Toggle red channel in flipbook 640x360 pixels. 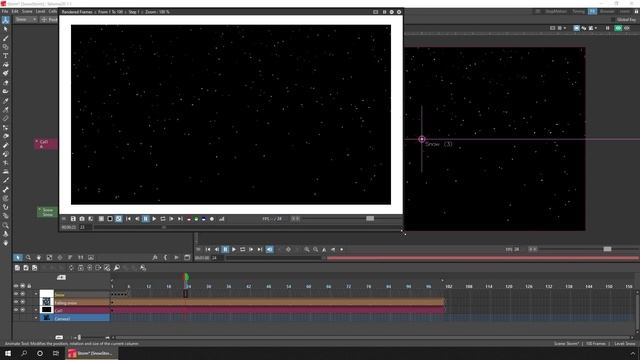pyautogui.click(x=189, y=219)
